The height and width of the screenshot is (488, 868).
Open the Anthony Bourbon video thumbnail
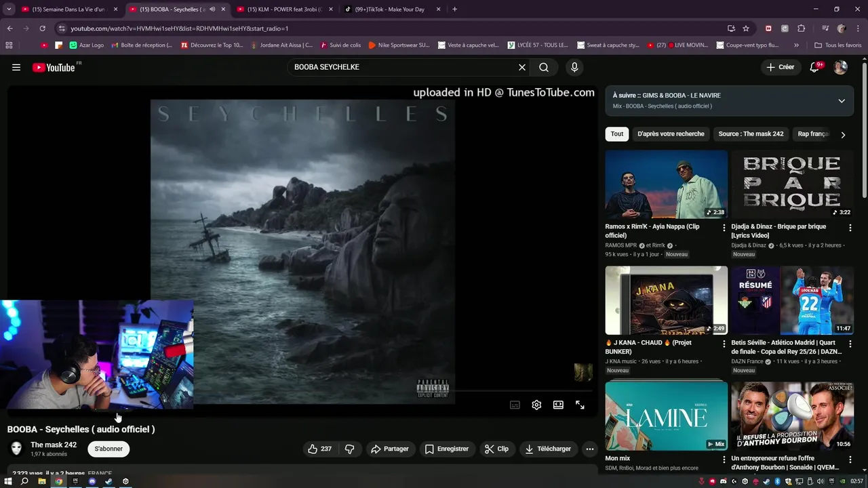[792, 416]
